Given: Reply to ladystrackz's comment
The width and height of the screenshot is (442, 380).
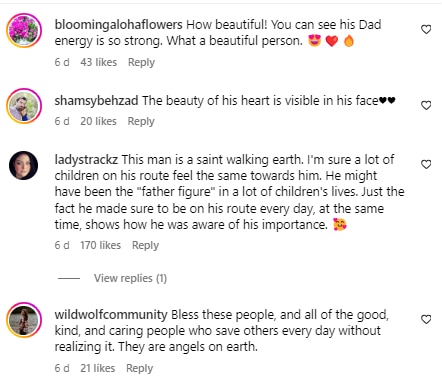Looking at the screenshot, I should [145, 245].
